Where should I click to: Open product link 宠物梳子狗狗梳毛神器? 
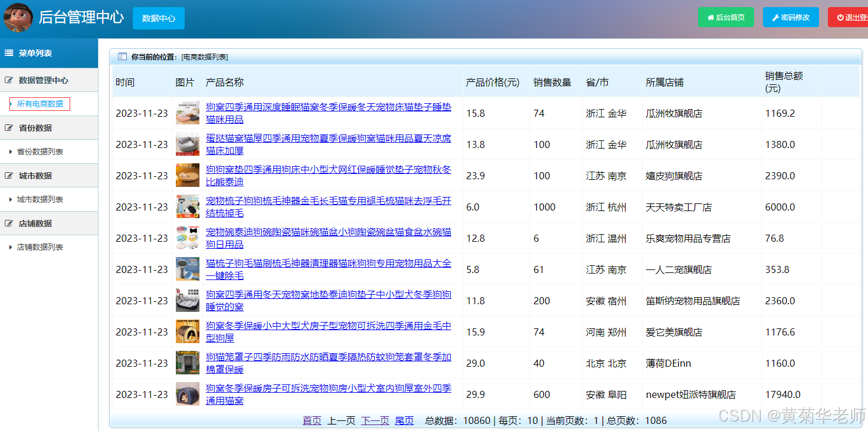point(328,207)
